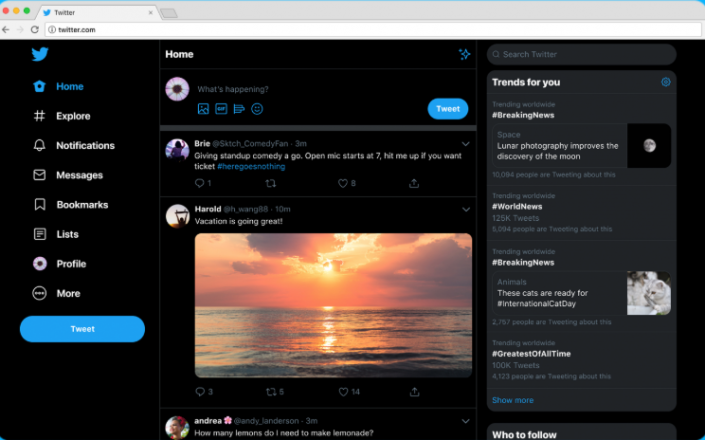This screenshot has height=440, width=705.
Task: Like Harold's vacation tweet
Action: (343, 392)
